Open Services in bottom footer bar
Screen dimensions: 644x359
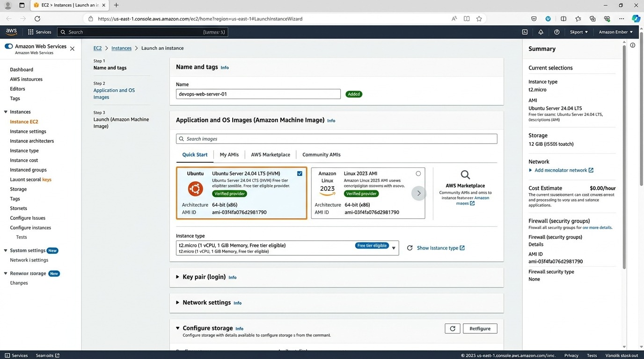point(16,355)
